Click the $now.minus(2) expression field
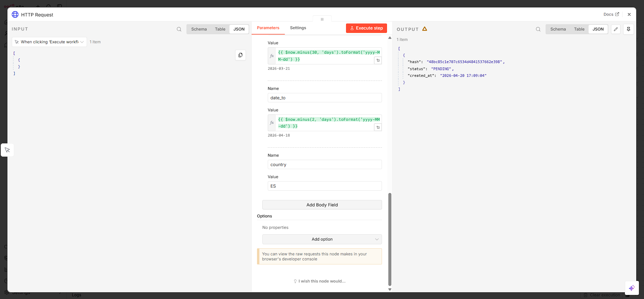This screenshot has height=299, width=644. [x=329, y=123]
